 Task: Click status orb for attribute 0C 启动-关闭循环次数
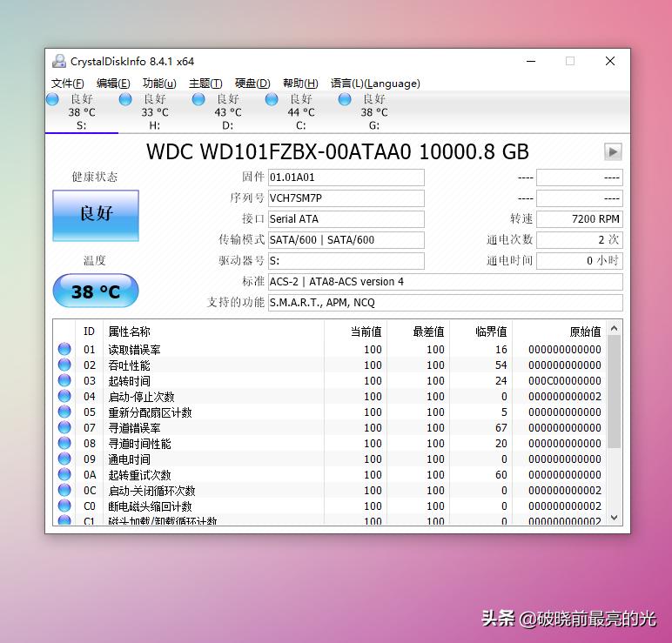coord(64,490)
